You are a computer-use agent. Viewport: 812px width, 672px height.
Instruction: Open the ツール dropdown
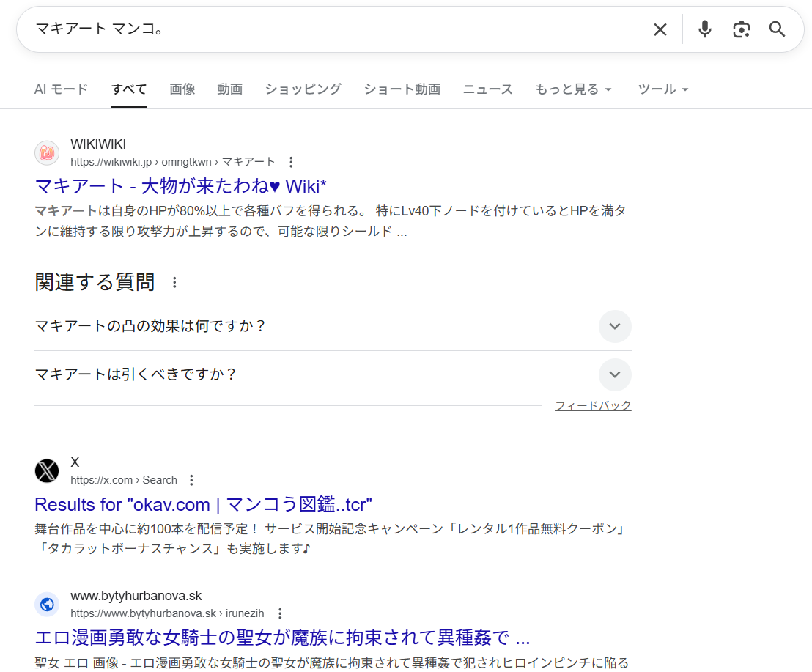pyautogui.click(x=662, y=89)
